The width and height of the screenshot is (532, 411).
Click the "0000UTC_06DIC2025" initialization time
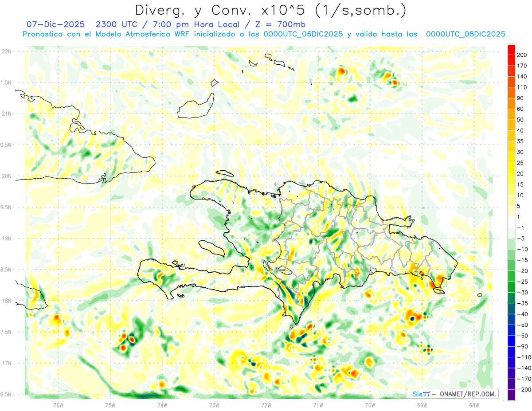tap(303, 34)
